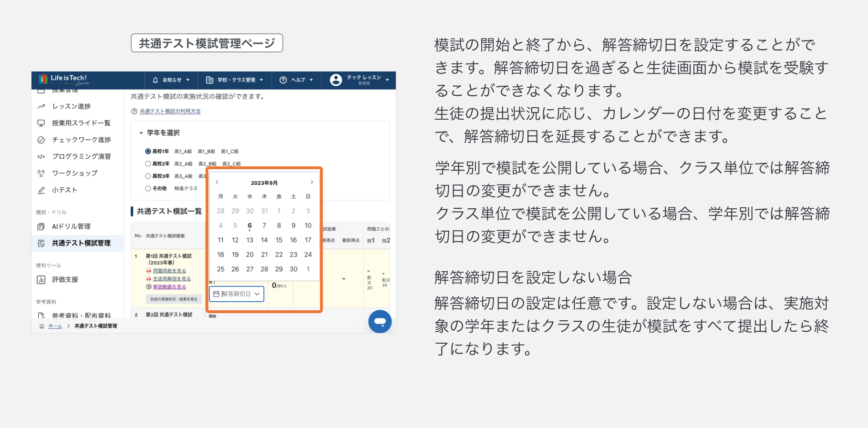Click the プログラミング演習 code icon
This screenshot has height=428, width=868.
click(x=41, y=156)
